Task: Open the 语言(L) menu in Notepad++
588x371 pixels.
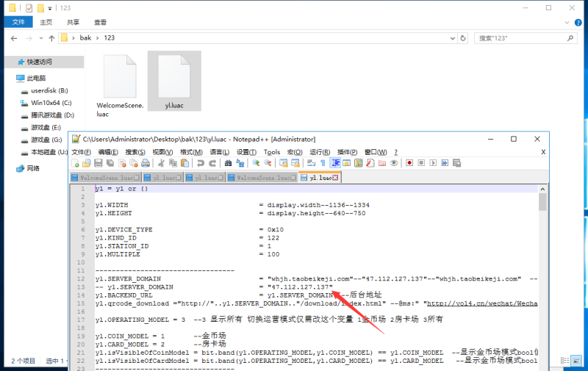Action: coord(220,151)
